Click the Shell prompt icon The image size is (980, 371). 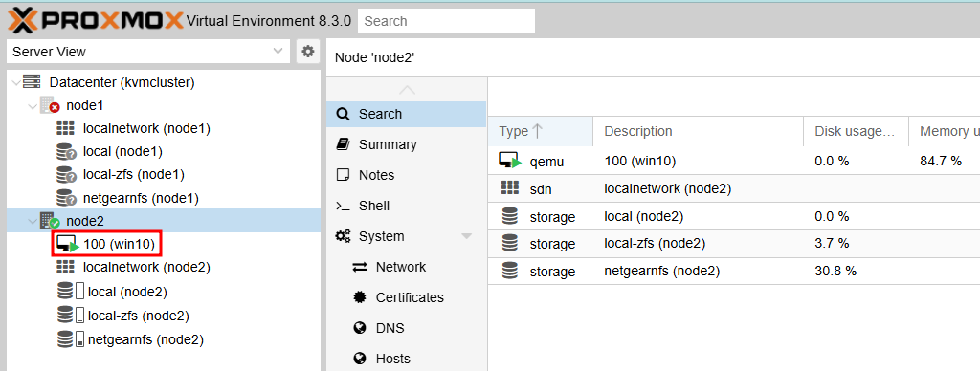(x=343, y=206)
